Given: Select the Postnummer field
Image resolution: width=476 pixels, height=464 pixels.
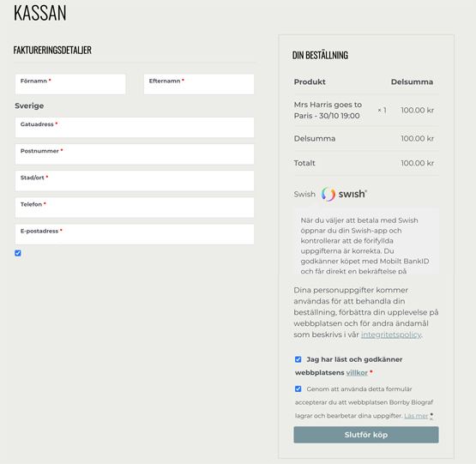Looking at the screenshot, I should (x=135, y=154).
